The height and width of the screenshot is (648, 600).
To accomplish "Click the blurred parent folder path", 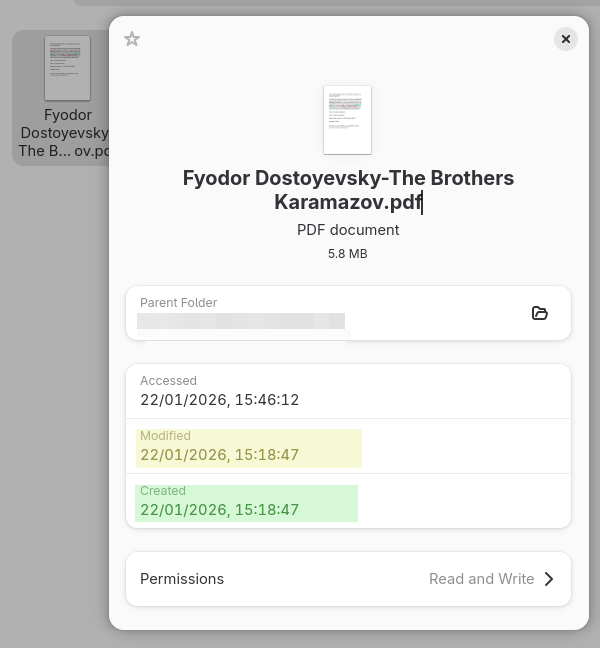I will click(241, 321).
